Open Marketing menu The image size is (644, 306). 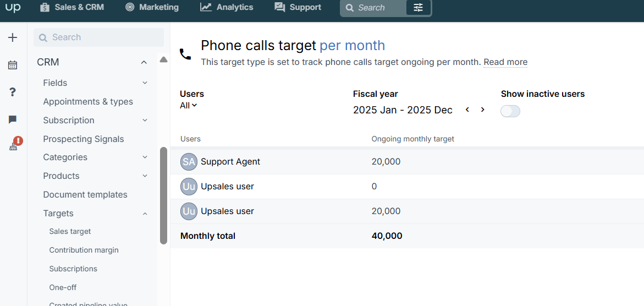click(152, 7)
